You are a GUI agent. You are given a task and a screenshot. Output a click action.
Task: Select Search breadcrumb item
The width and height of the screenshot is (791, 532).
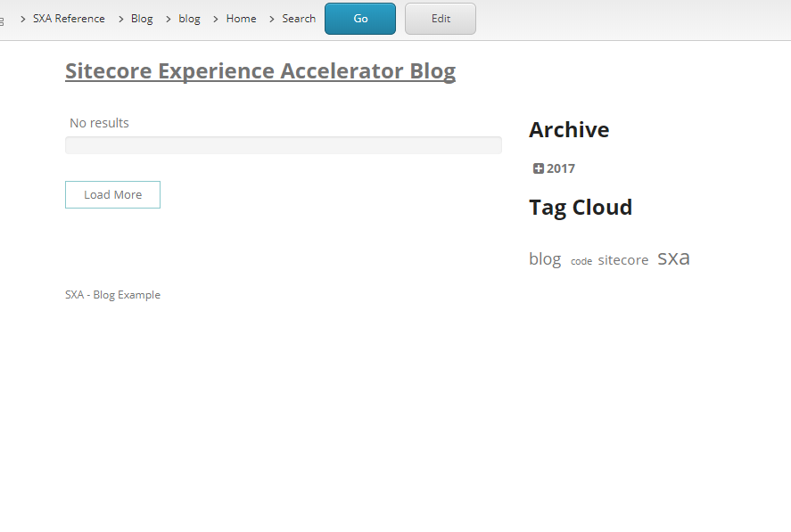(299, 19)
